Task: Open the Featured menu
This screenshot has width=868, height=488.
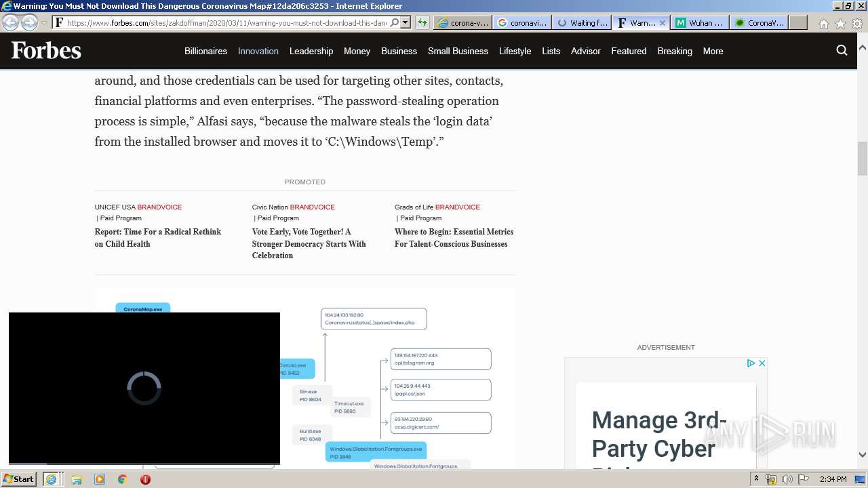Action: click(629, 51)
